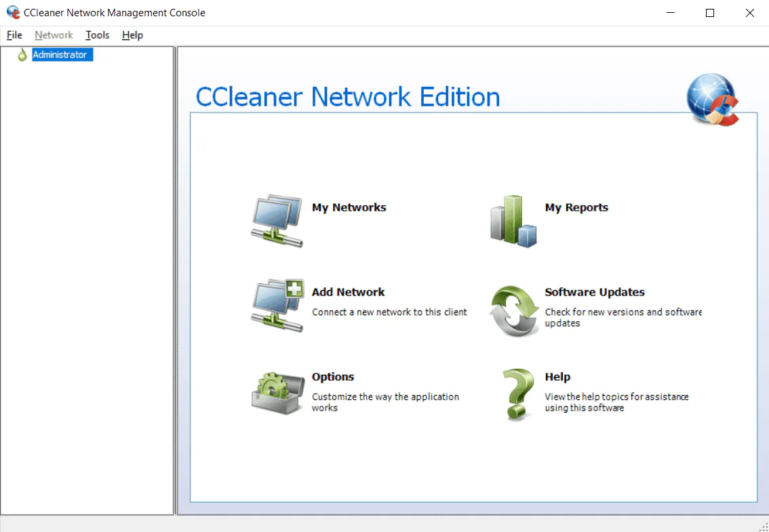The image size is (769, 532).
Task: Click the Options heading link
Action: point(333,377)
